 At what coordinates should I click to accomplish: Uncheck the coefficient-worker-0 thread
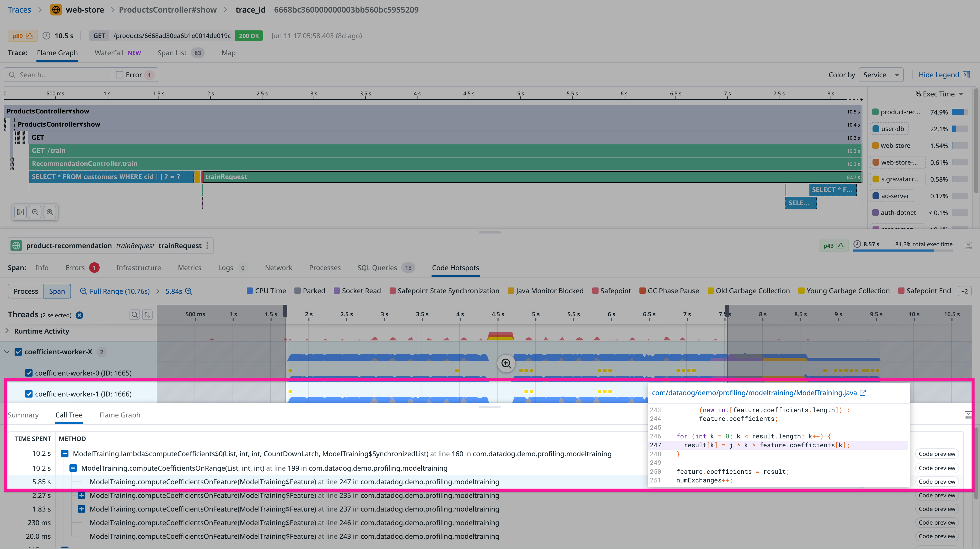tap(29, 373)
